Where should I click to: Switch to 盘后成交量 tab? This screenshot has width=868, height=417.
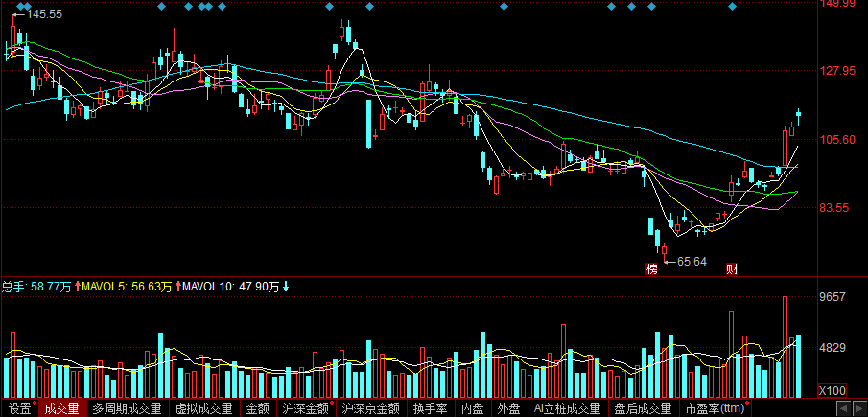point(643,408)
